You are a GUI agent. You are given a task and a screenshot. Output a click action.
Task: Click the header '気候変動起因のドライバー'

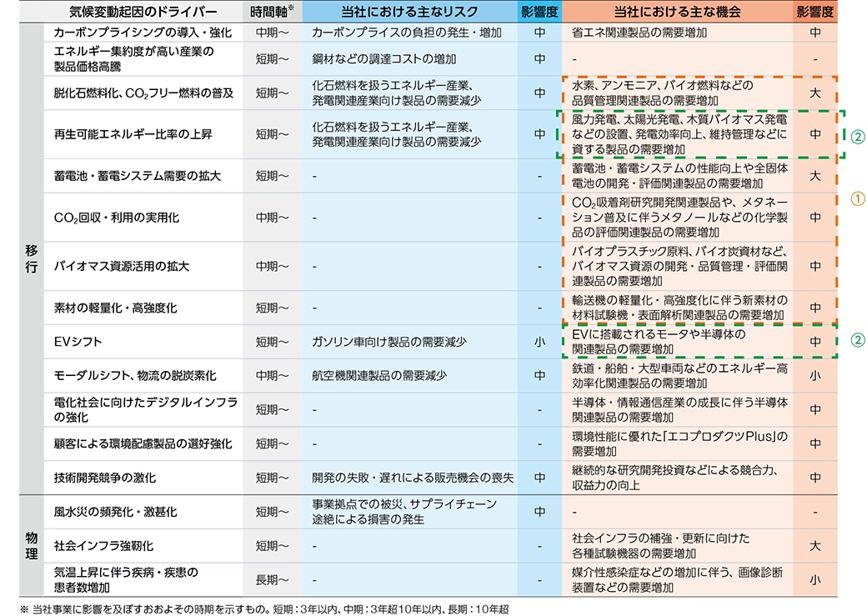pos(143,11)
